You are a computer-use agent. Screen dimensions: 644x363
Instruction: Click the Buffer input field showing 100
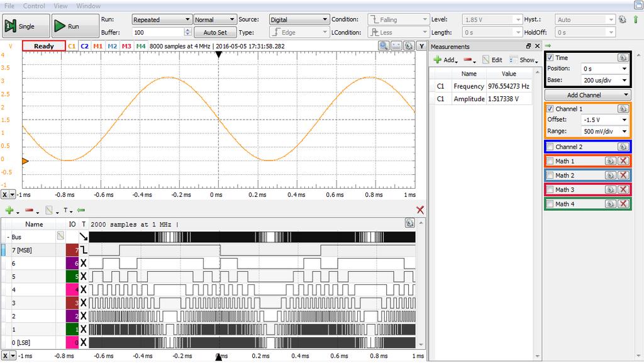coord(158,33)
